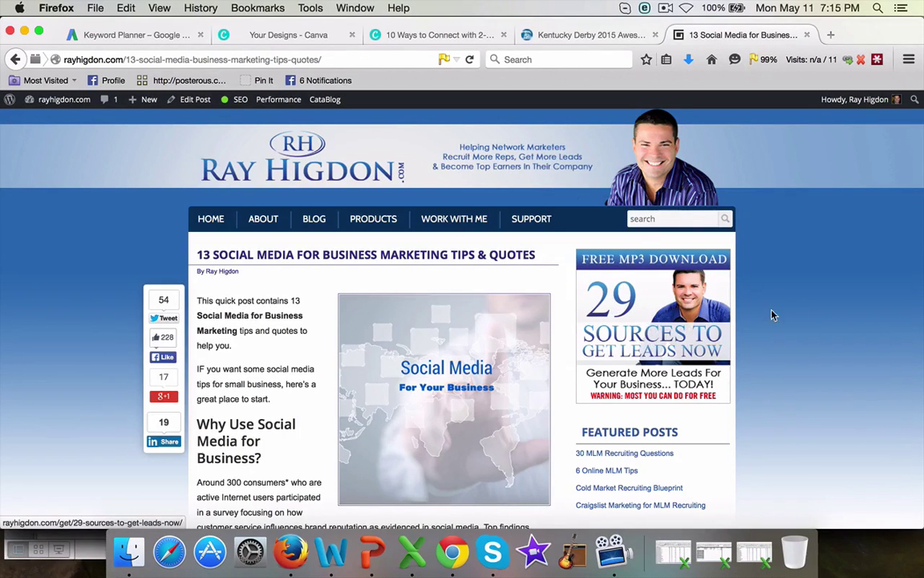
Task: Click the Social Media For Your Business image
Action: [444, 399]
